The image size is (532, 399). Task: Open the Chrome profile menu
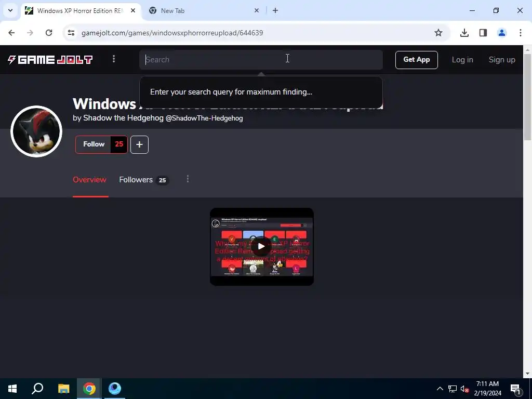(x=502, y=33)
